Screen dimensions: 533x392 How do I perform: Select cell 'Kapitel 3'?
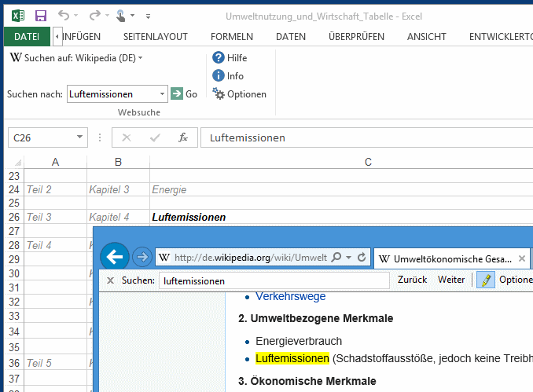(118, 189)
